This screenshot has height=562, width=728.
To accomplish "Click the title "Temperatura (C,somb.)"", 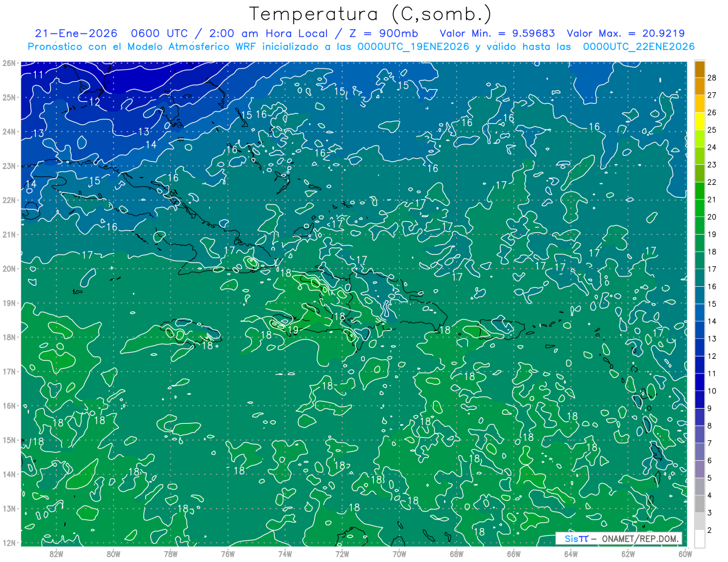I will 371,14.
